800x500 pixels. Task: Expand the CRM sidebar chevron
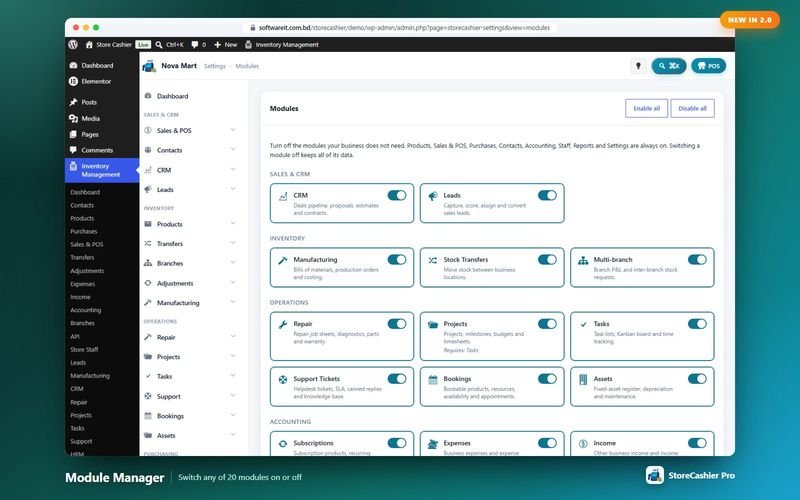233,169
